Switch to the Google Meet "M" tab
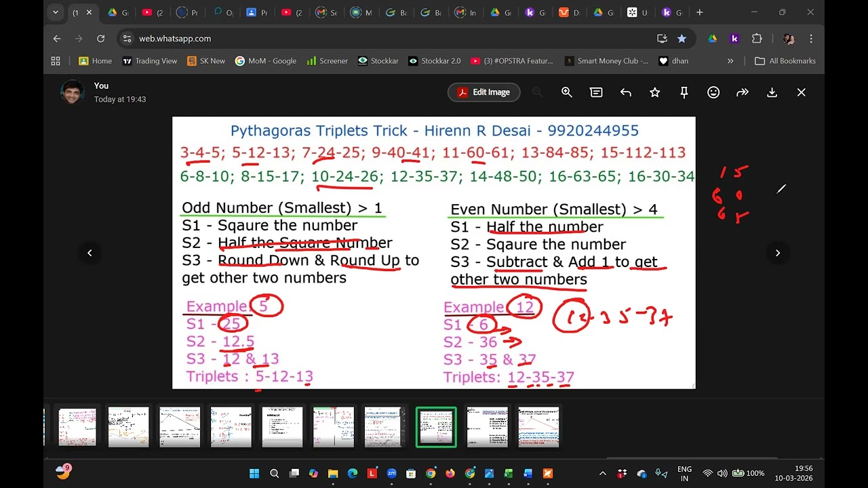 [x=360, y=12]
